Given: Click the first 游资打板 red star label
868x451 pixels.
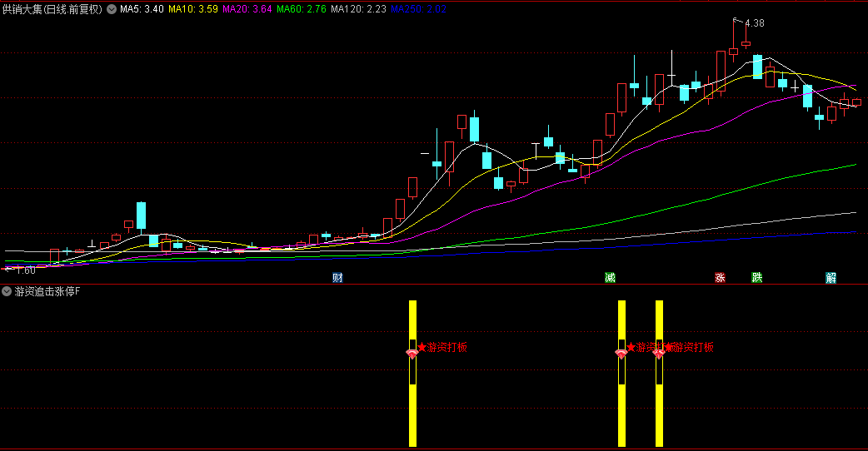Looking at the screenshot, I should click(x=442, y=347).
